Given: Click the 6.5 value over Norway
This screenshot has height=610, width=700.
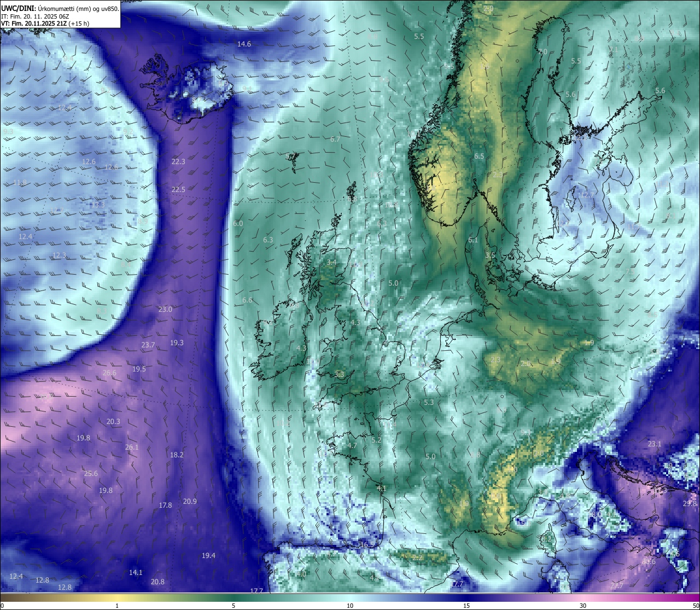Looking at the screenshot, I should point(479,156).
